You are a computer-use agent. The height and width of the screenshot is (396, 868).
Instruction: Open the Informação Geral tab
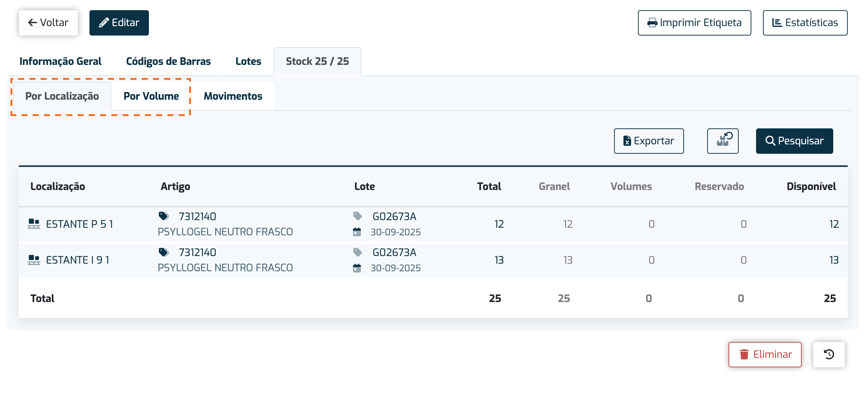tap(60, 61)
